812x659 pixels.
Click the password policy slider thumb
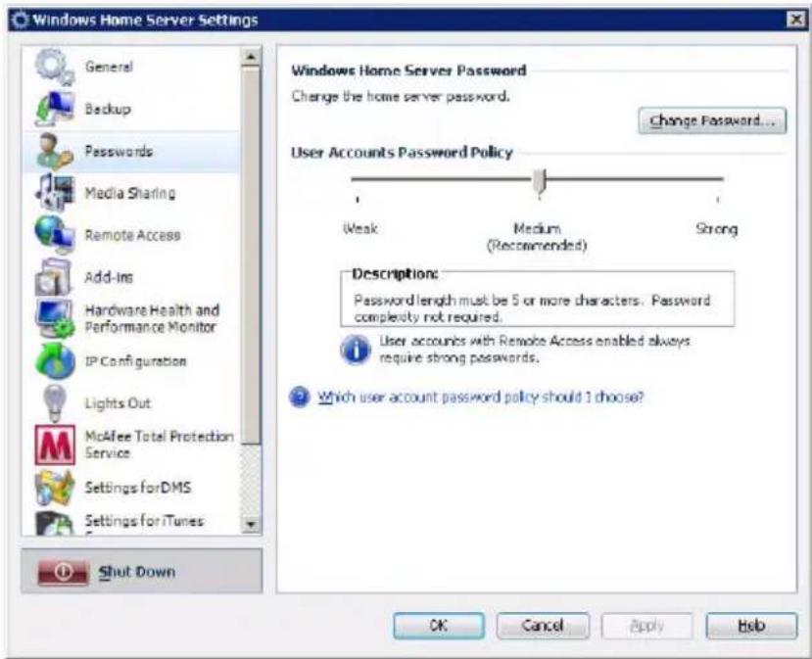coord(539,183)
